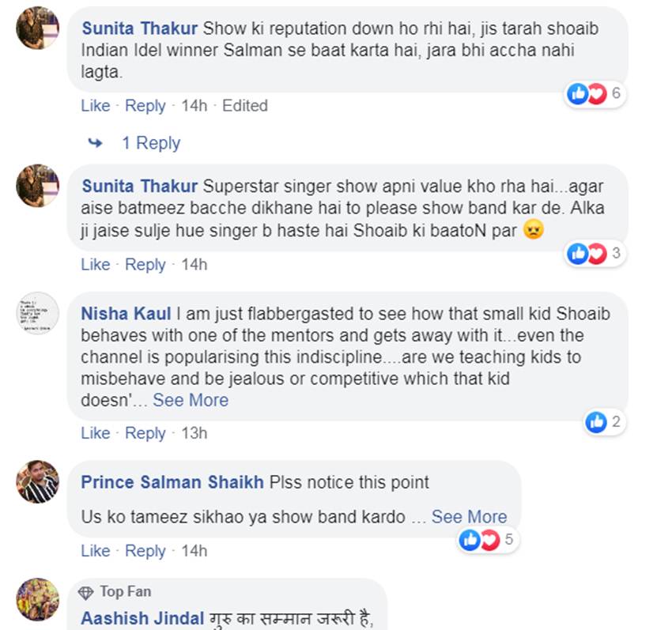Expand Prince Salman Shaikh's comment via See More
The image size is (672, 630).
click(469, 517)
